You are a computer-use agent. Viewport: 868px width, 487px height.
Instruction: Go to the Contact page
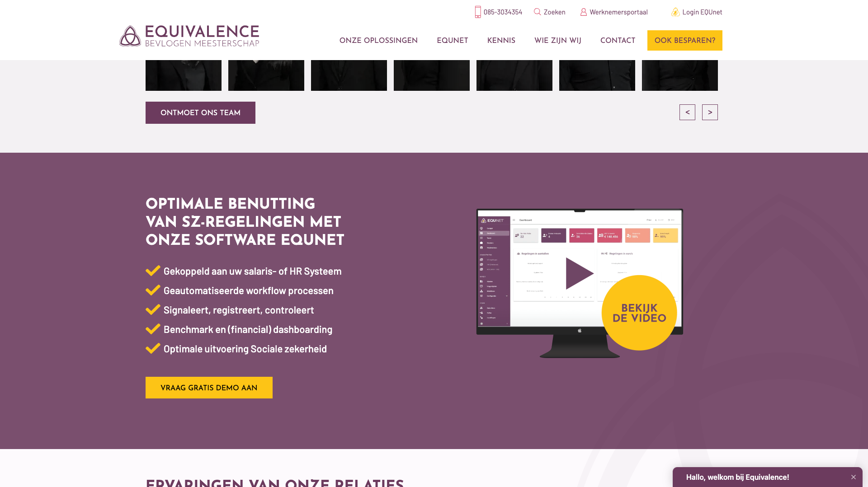click(x=618, y=41)
